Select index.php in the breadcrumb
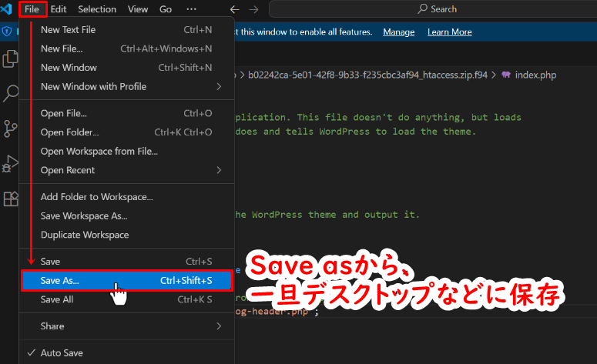This screenshot has width=597, height=364. tap(535, 75)
